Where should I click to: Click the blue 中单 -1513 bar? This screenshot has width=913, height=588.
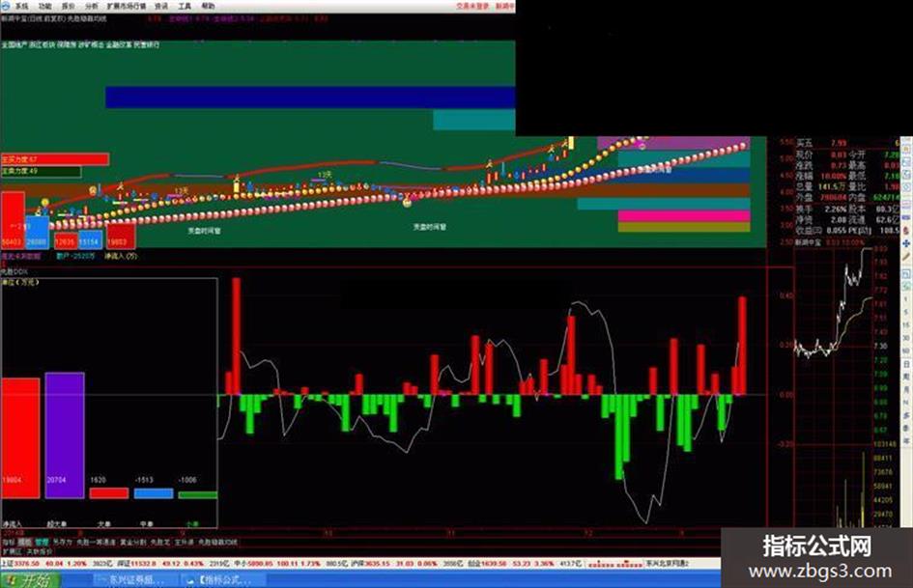(x=154, y=493)
